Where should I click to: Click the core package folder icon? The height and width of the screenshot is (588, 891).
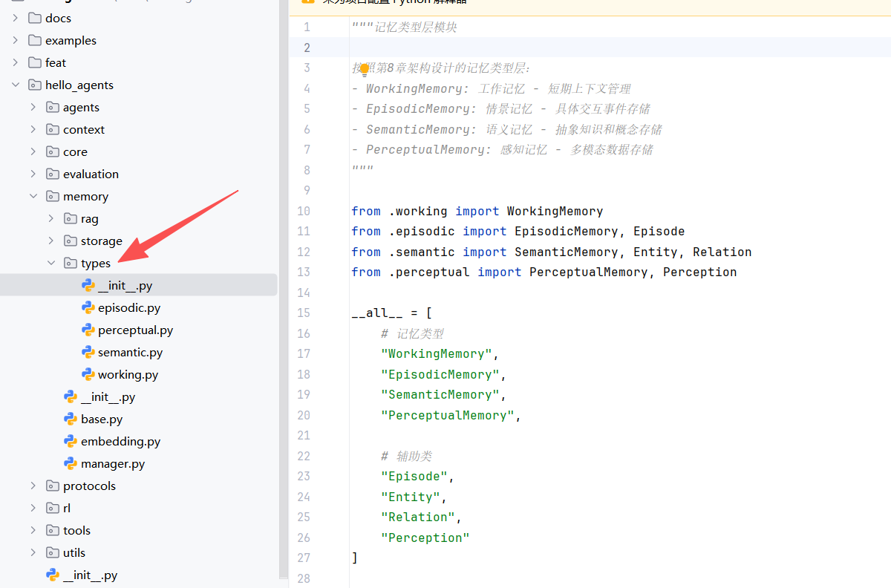point(53,151)
